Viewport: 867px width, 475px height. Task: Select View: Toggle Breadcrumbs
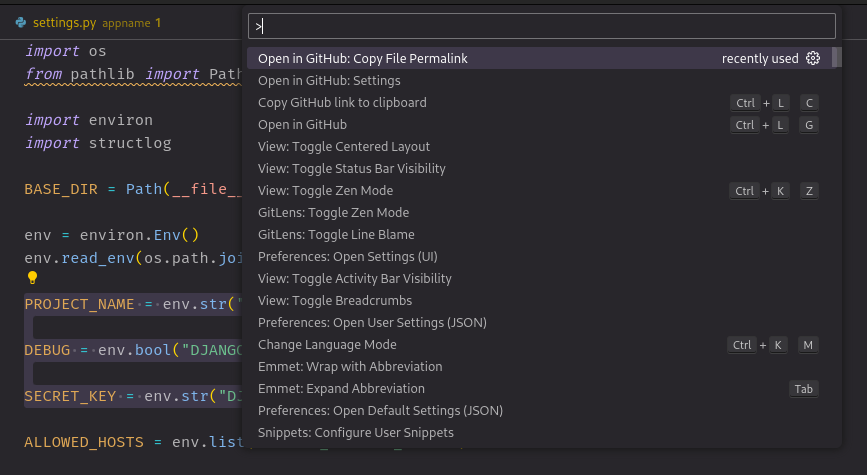point(539,301)
